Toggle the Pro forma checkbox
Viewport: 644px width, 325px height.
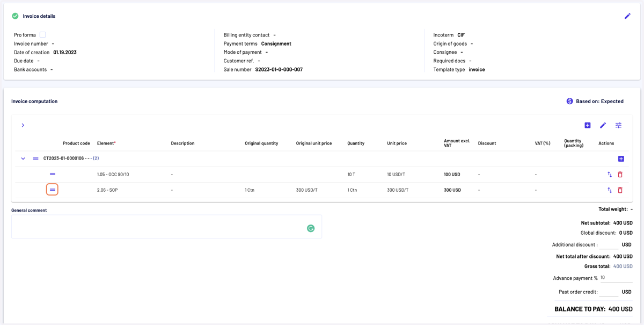(x=42, y=34)
